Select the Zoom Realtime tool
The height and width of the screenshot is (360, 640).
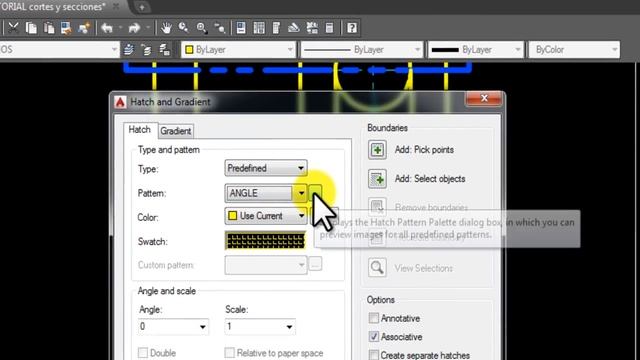[183, 28]
